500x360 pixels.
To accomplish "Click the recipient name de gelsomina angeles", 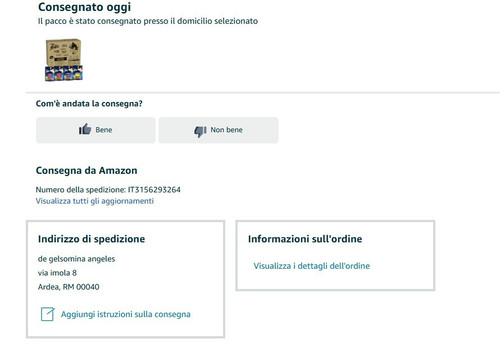I will click(76, 259).
